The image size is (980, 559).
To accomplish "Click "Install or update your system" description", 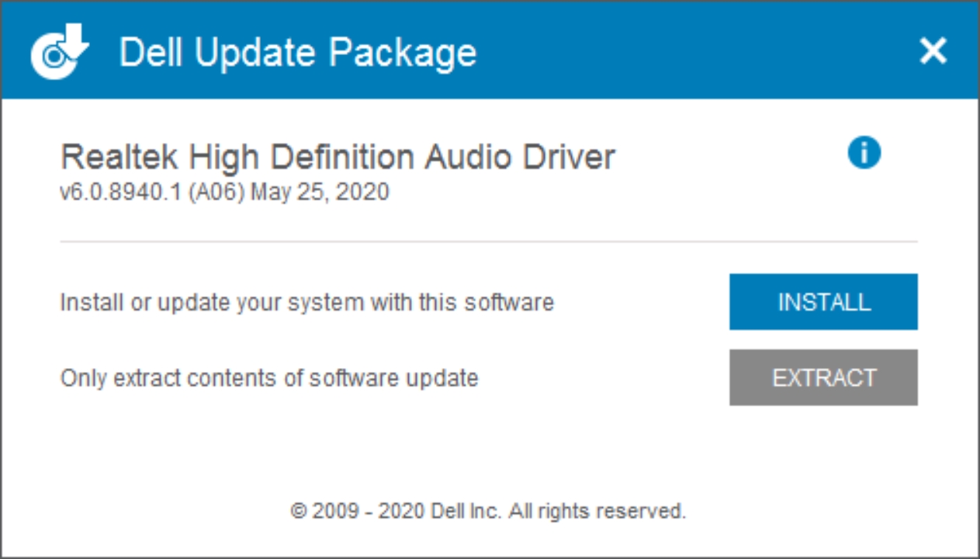I will click(307, 302).
